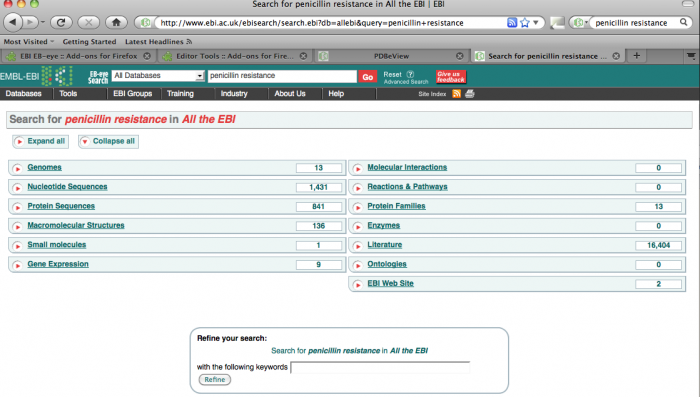The height and width of the screenshot is (397, 700).
Task: Open the Reactions & Pathways link
Action: [407, 187]
